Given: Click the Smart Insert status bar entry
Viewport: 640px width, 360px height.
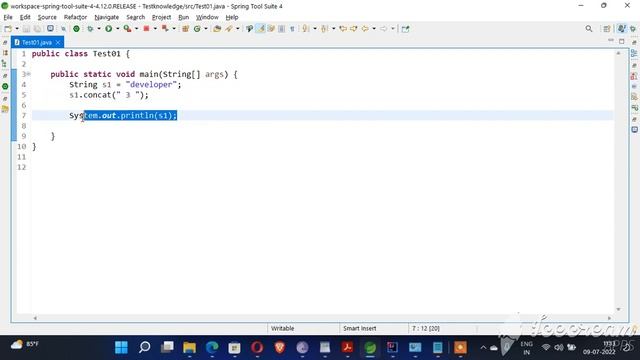Looking at the screenshot, I should [360, 328].
